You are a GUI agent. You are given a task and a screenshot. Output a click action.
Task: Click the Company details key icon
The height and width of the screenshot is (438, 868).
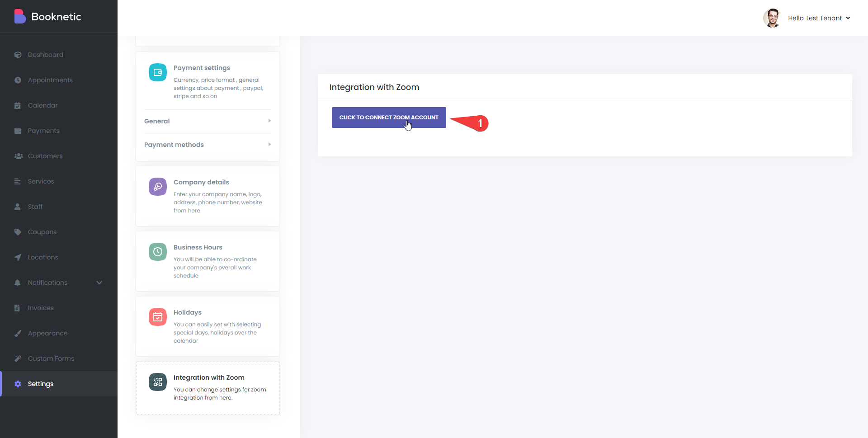pyautogui.click(x=158, y=187)
